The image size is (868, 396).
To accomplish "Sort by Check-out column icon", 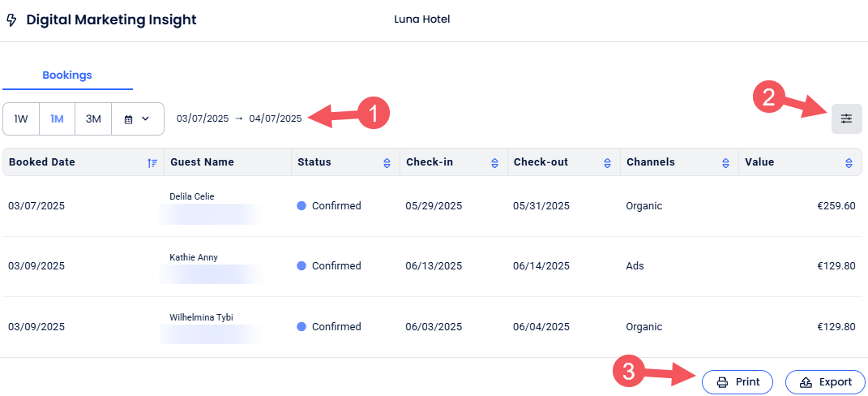I will point(607,162).
